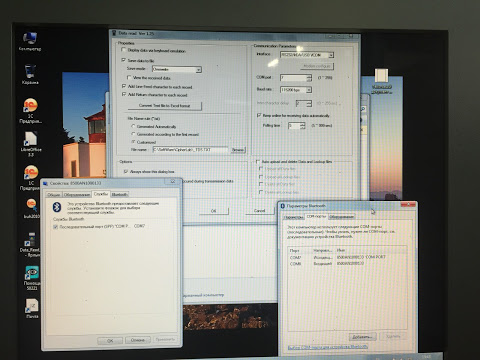Click the Добавить button in Bluetooth COM ports
This screenshot has width=480, height=360.
coord(363,337)
